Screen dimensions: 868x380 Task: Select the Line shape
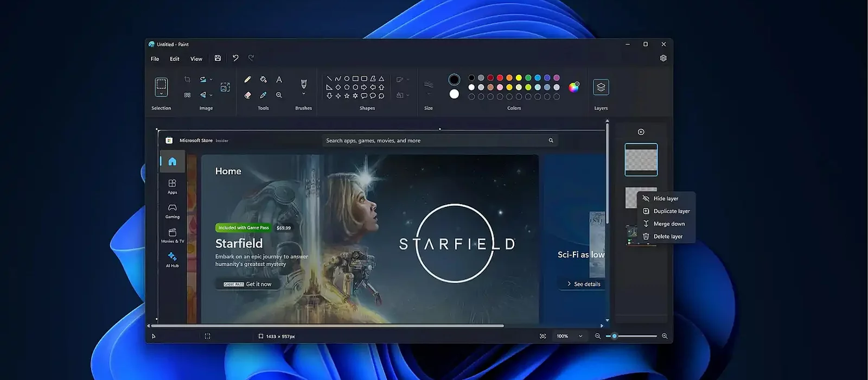329,78
